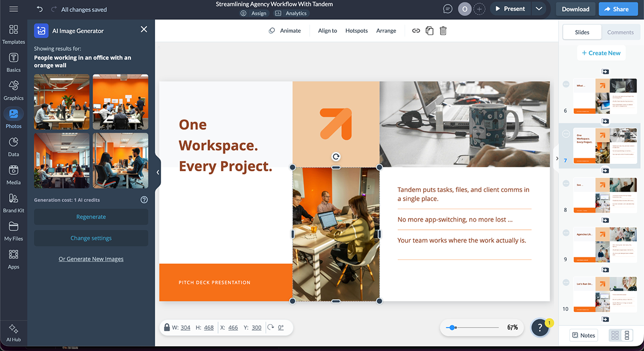Click the X position value 466
Screen dimensions: 644x351
pyautogui.click(x=233, y=328)
